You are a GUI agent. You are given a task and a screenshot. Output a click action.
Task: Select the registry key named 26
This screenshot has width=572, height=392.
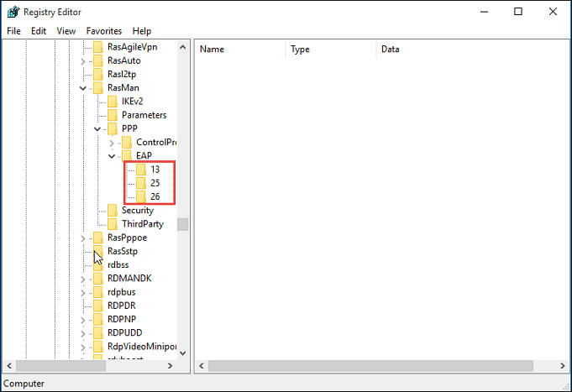(x=155, y=196)
